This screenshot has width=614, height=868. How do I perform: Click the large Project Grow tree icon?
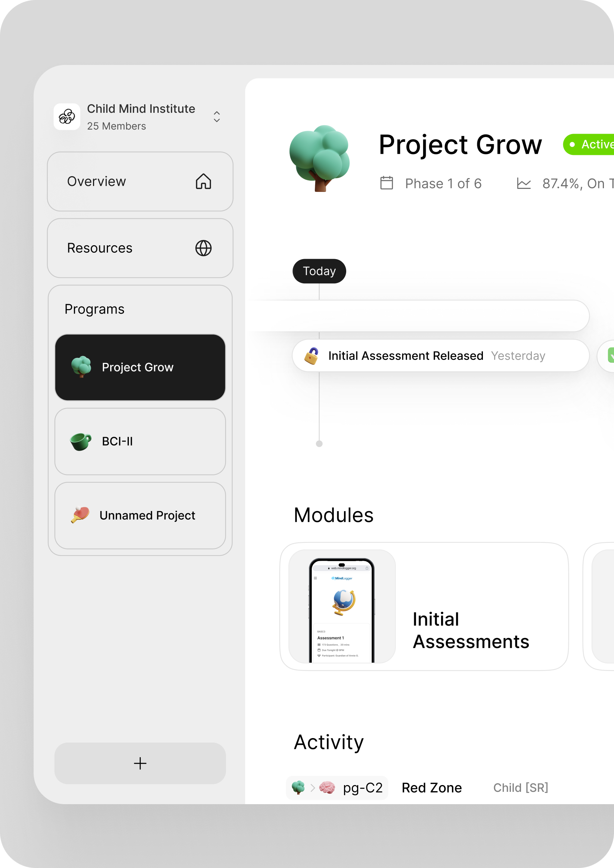(320, 158)
